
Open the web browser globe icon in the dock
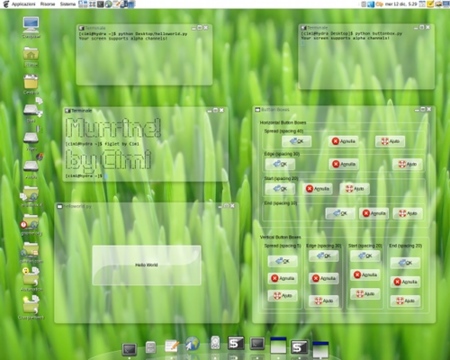point(192,344)
